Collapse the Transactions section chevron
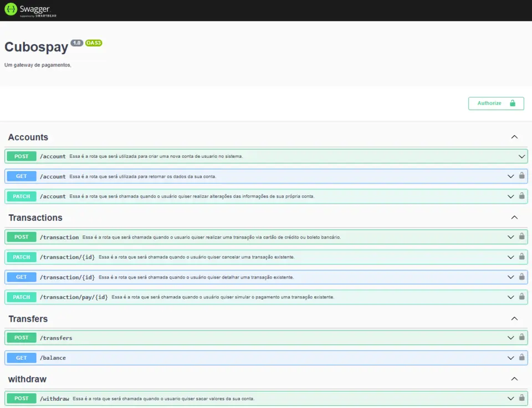 514,218
